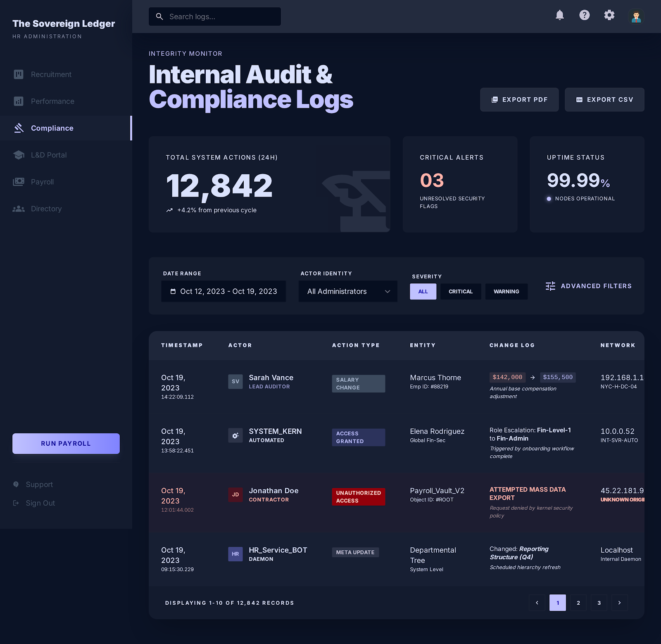661x644 pixels.
Task: Click the PDF icon on Export PDF
Action: point(495,100)
